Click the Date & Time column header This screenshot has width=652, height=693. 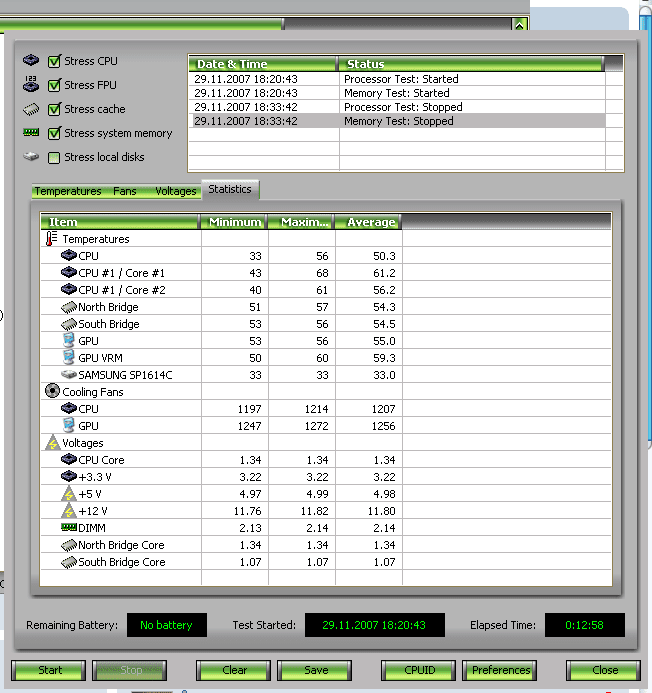tap(263, 64)
